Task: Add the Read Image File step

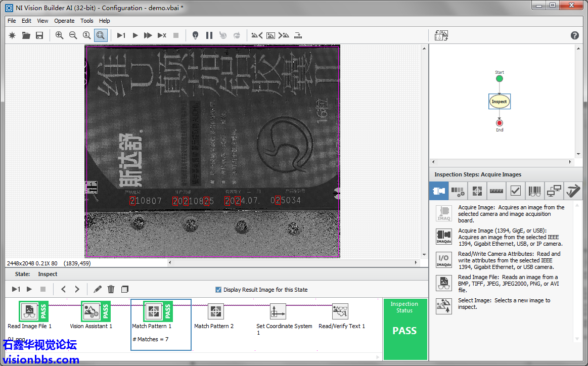Action: (443, 284)
